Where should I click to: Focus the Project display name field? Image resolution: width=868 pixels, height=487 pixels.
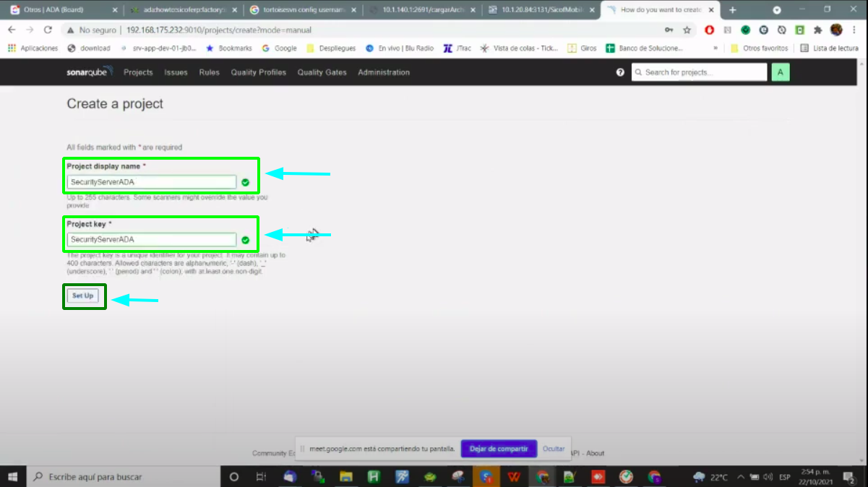(x=152, y=182)
